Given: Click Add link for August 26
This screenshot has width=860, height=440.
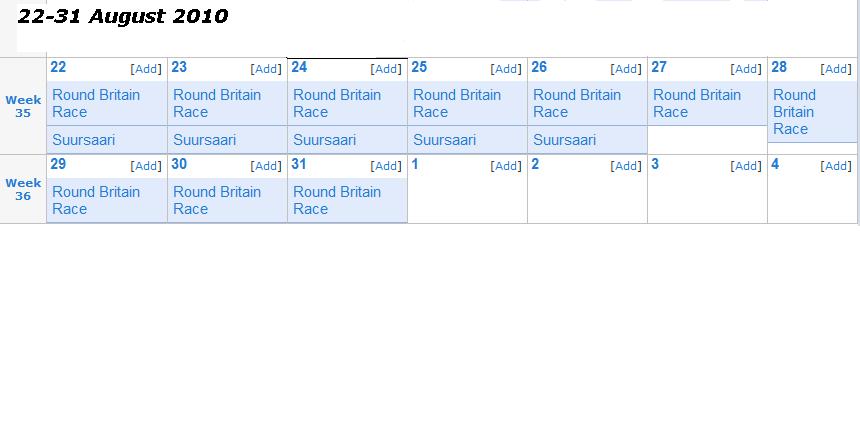Looking at the screenshot, I should pyautogui.click(x=626, y=69).
